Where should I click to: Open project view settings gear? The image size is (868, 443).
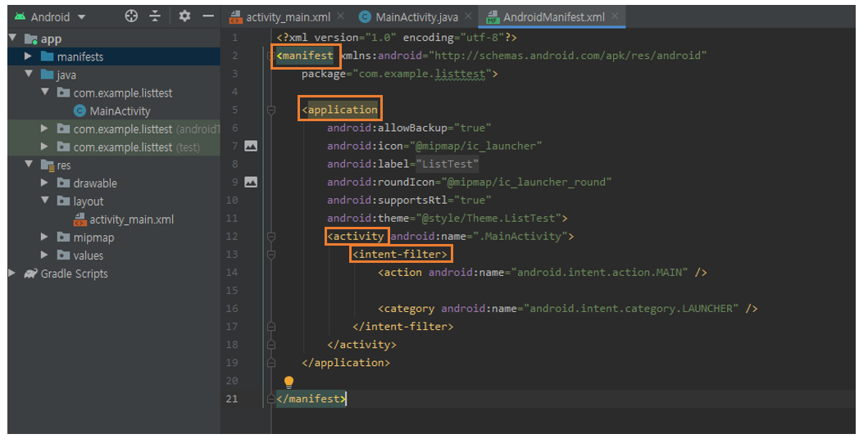pos(184,16)
